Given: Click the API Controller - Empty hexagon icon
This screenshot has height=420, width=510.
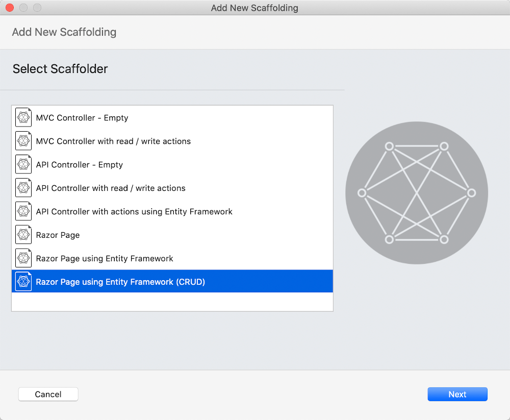Looking at the screenshot, I should click(x=23, y=164).
